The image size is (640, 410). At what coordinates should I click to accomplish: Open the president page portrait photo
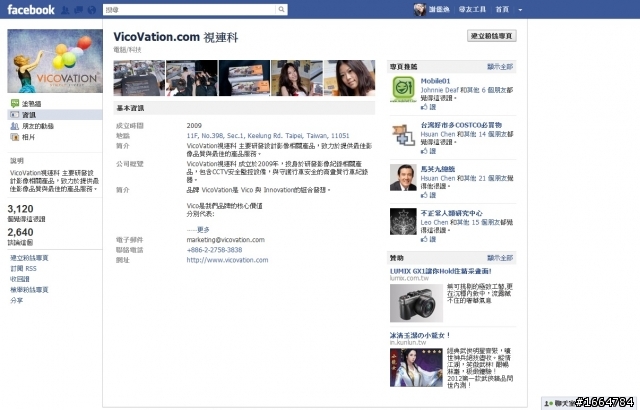(403, 177)
